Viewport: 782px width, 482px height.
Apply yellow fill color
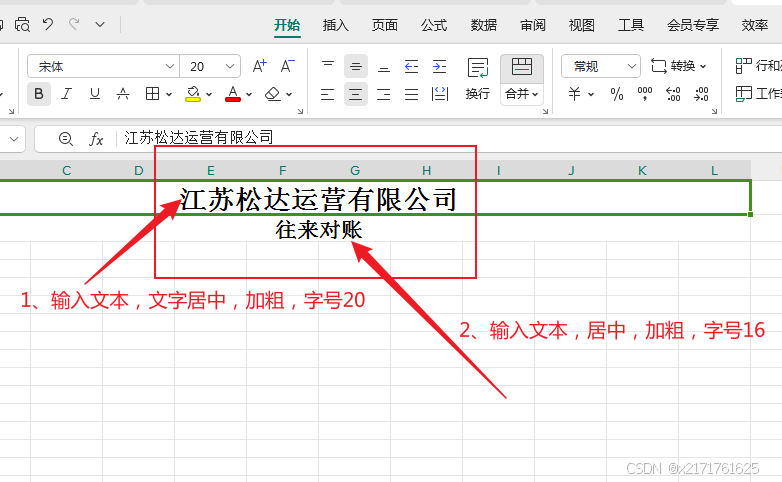tap(193, 94)
